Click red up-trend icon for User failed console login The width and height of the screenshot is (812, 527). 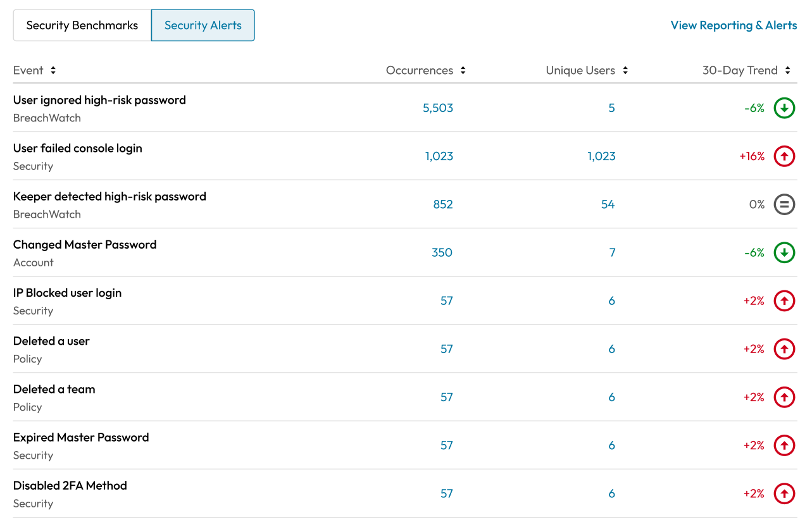(784, 156)
